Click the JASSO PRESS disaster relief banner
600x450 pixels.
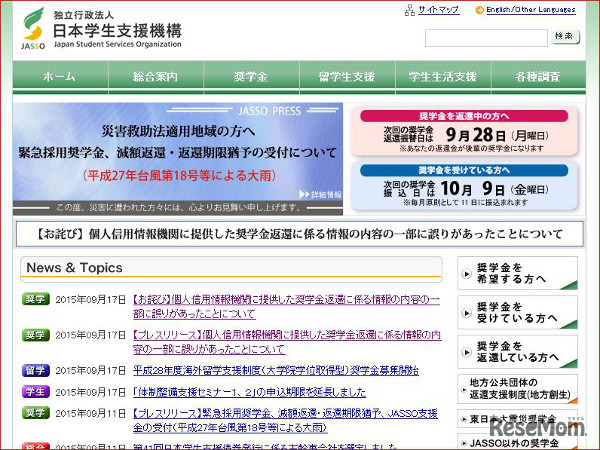pyautogui.click(x=178, y=158)
